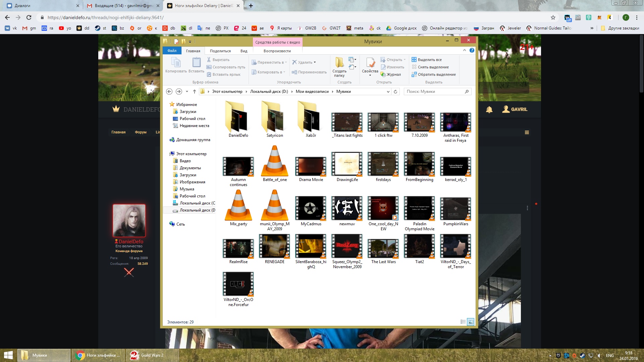644x362 pixels.
Task: Open the File (Файл) ribbon tab
Action: click(x=172, y=51)
